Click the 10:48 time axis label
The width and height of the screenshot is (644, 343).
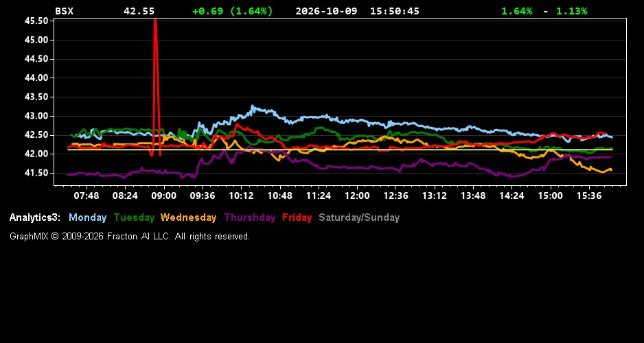coord(279,196)
